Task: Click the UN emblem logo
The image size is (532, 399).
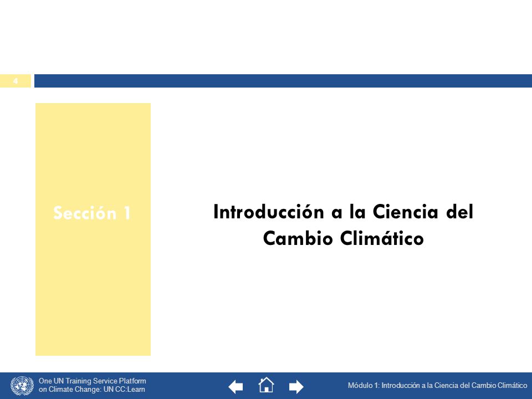Action: click(x=22, y=386)
